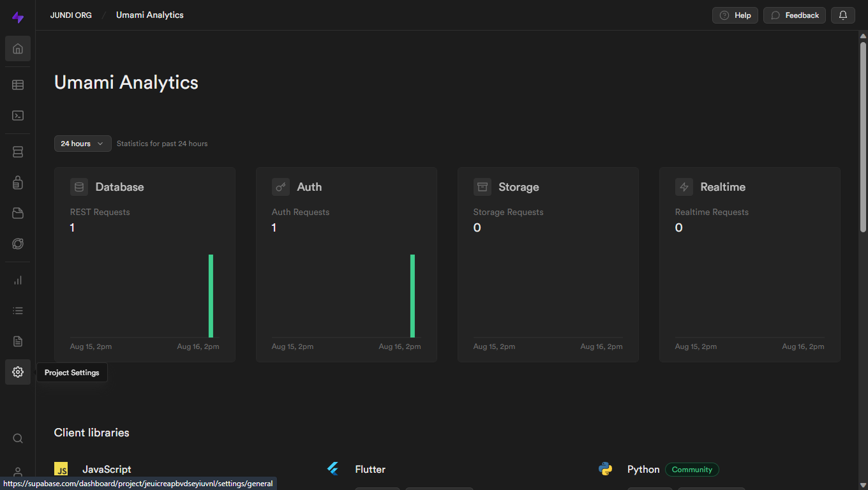The width and height of the screenshot is (868, 490).
Task: Click the Community badge beside Python
Action: click(x=692, y=470)
